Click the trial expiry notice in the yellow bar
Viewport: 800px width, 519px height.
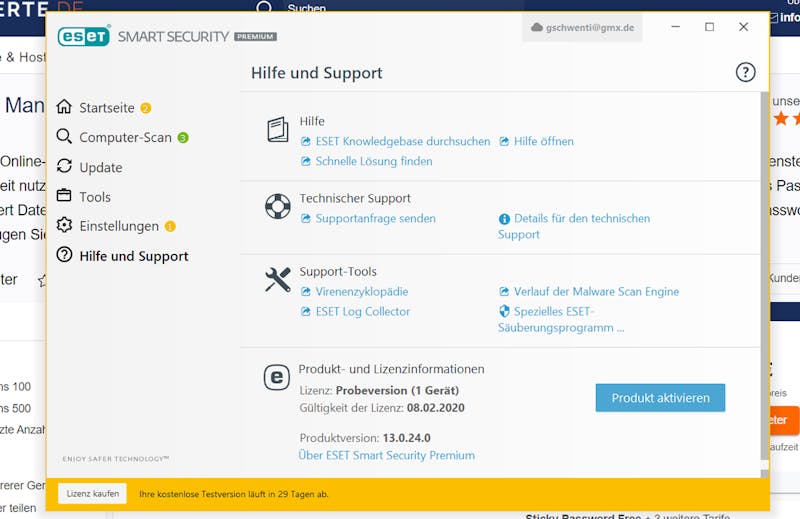point(234,495)
